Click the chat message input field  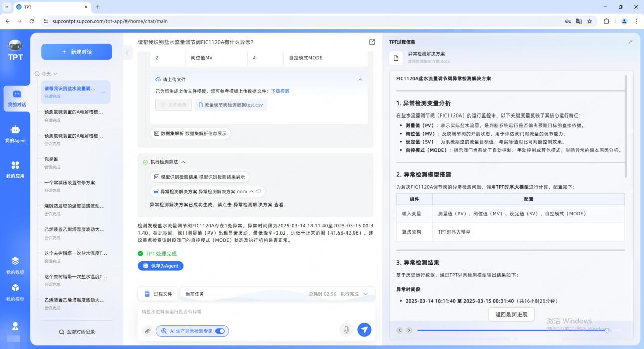256,312
